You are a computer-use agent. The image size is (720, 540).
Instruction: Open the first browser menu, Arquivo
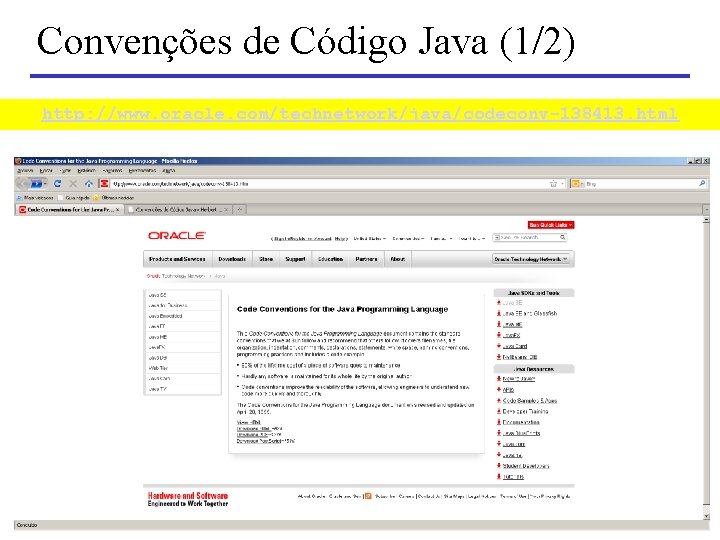25,170
